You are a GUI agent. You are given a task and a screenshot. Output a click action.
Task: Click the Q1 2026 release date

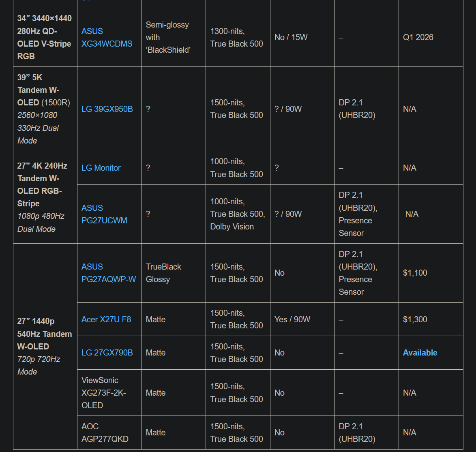point(418,37)
